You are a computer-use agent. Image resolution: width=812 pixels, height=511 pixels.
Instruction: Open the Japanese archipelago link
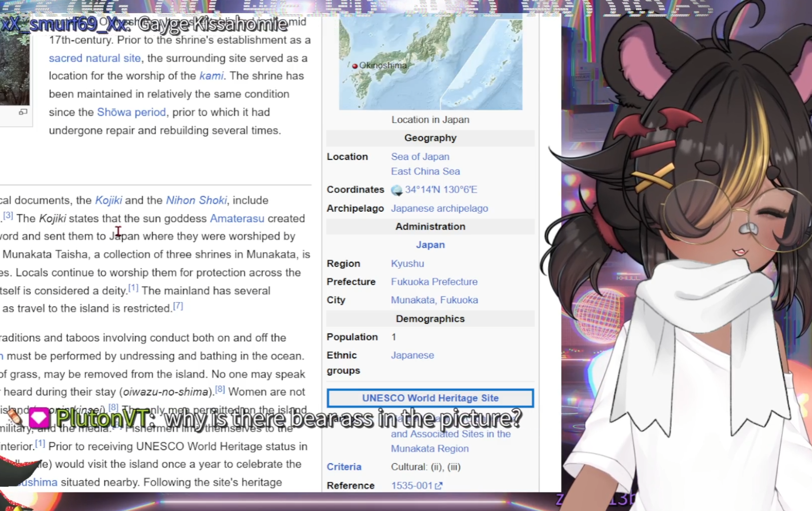[x=439, y=208]
